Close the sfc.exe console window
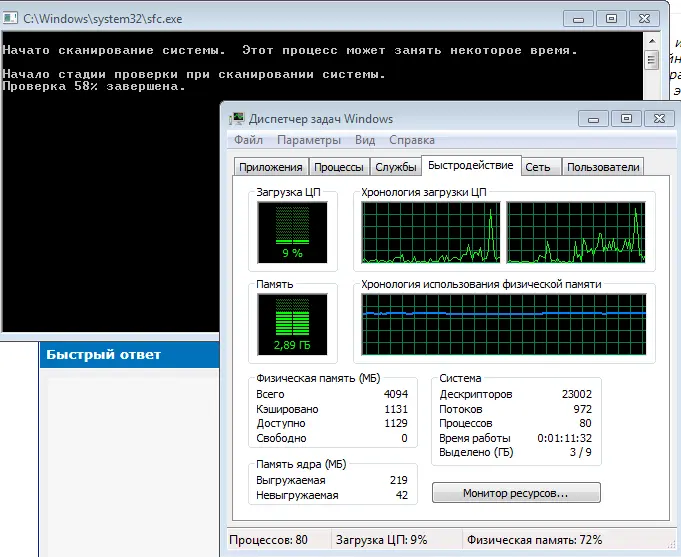 tap(644, 18)
